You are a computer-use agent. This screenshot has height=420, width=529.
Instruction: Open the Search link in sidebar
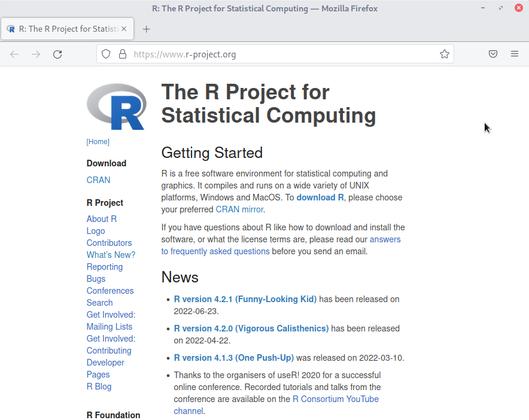99,303
